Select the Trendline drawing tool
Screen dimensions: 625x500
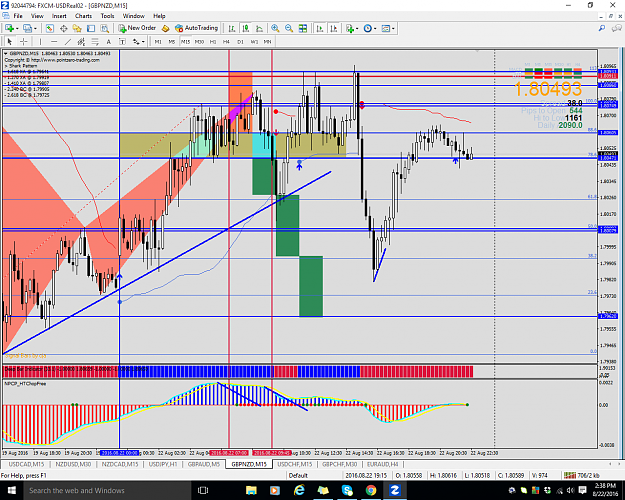(x=68, y=41)
